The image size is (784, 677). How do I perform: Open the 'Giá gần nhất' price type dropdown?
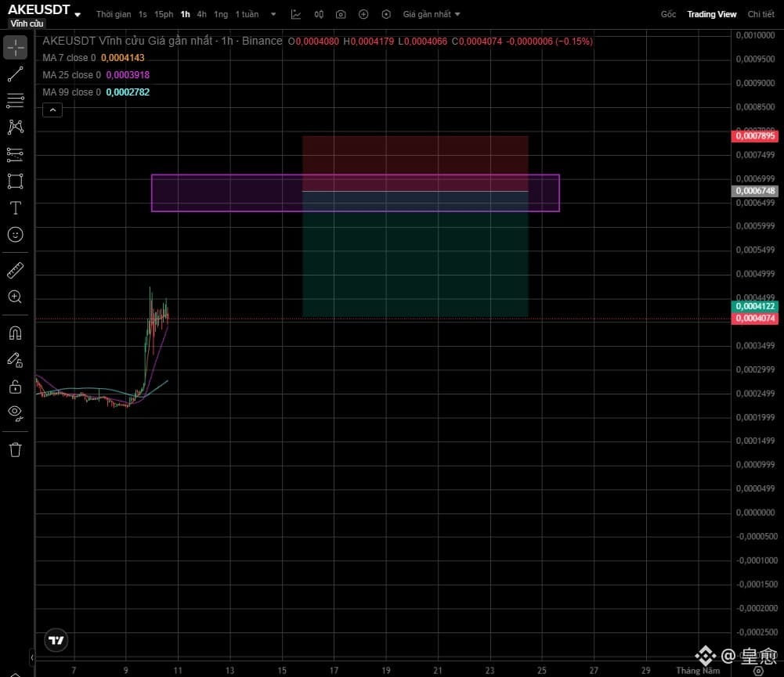[x=431, y=15]
